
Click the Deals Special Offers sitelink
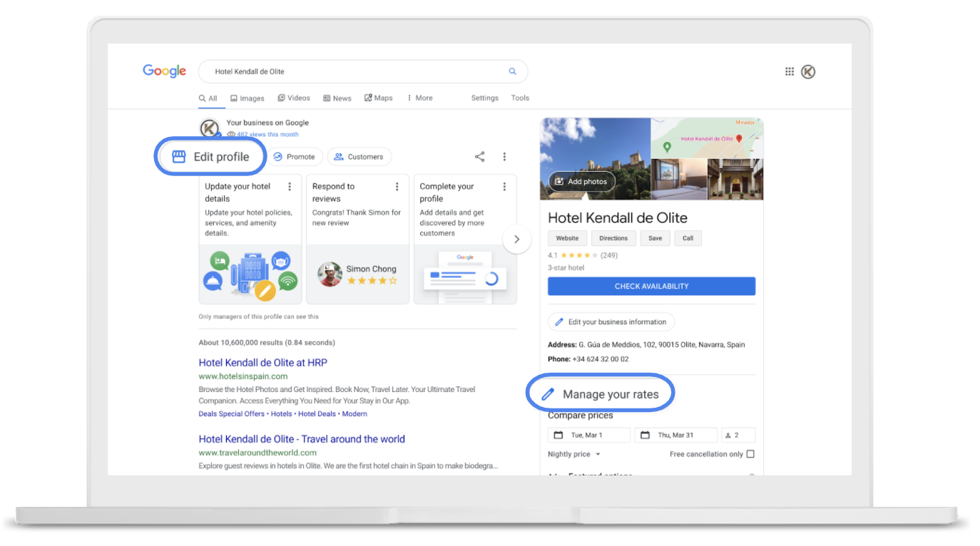tap(232, 414)
